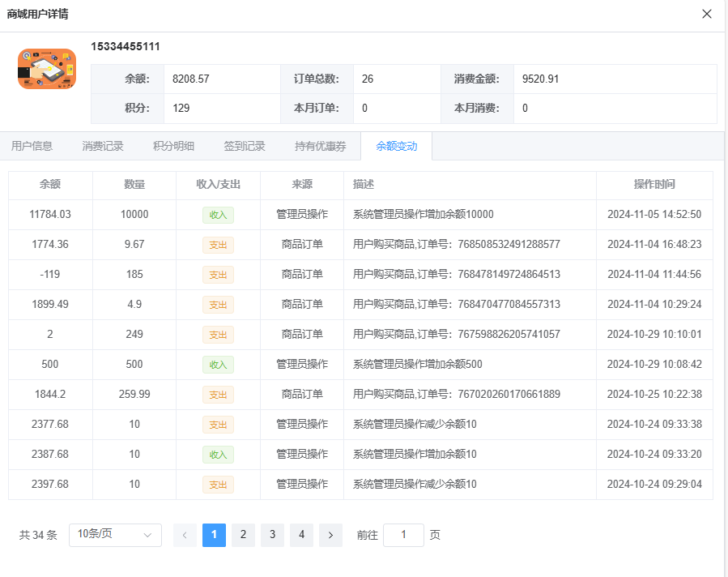Image resolution: width=728 pixels, height=577 pixels.
Task: Click order description ending in 768508532491288577
Action: click(456, 245)
